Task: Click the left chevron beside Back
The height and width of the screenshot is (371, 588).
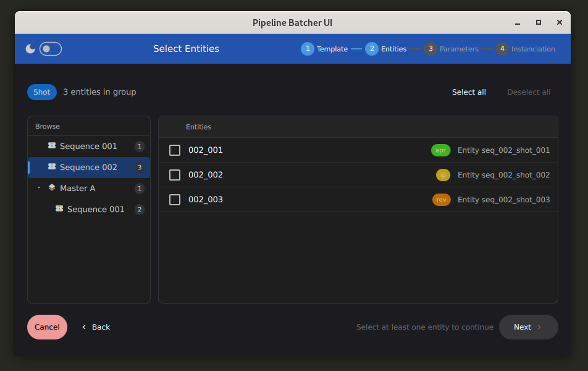Action: click(84, 327)
